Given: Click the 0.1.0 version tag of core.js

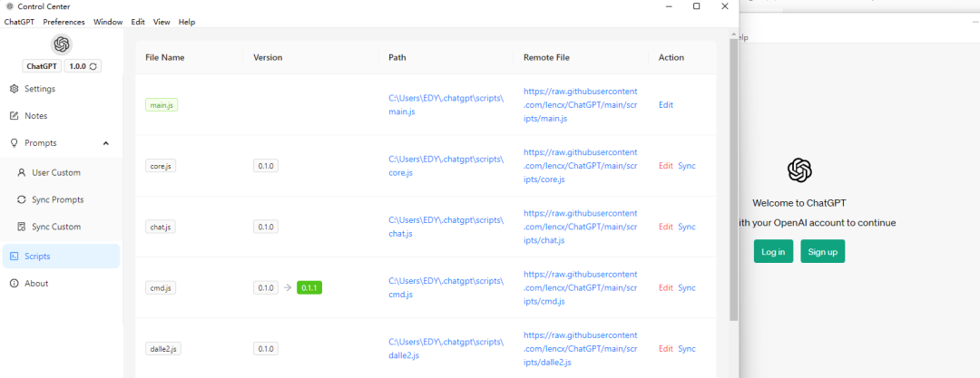Looking at the screenshot, I should [266, 166].
